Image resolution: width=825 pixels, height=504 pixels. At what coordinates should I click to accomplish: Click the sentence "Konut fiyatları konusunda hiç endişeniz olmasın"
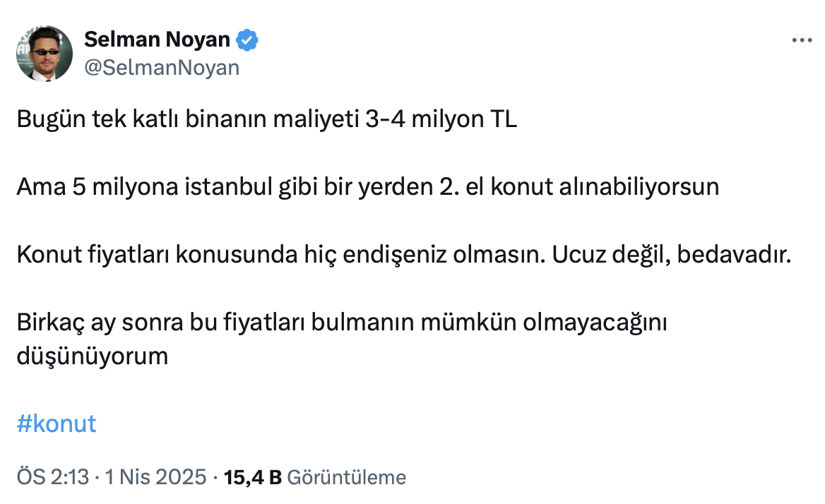280,255
